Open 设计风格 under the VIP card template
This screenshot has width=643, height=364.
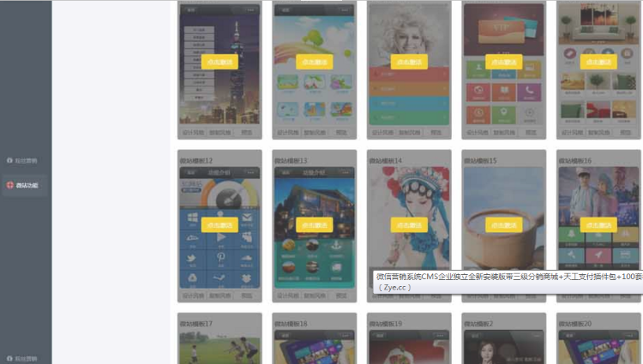pyautogui.click(x=478, y=132)
